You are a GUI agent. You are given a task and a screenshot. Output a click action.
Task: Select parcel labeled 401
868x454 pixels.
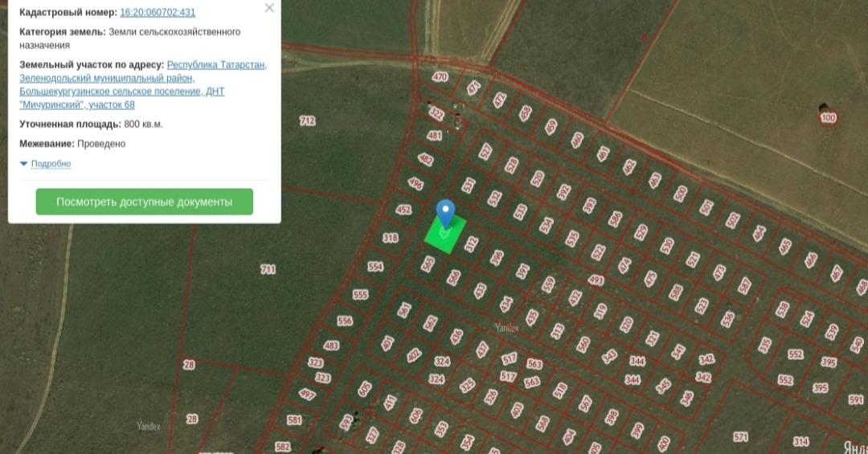click(387, 343)
